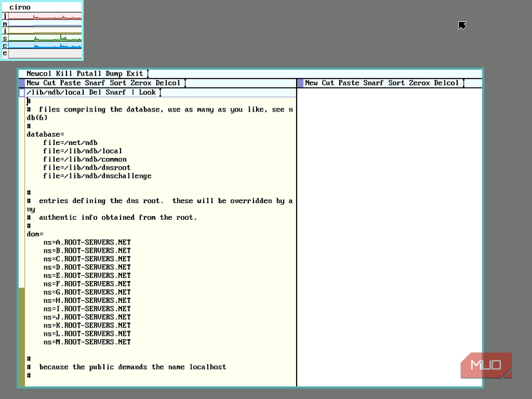This screenshot has height=399, width=532.
Task: Click Snarf in the /lib/ndb/local window tag
Action: click(x=115, y=92)
